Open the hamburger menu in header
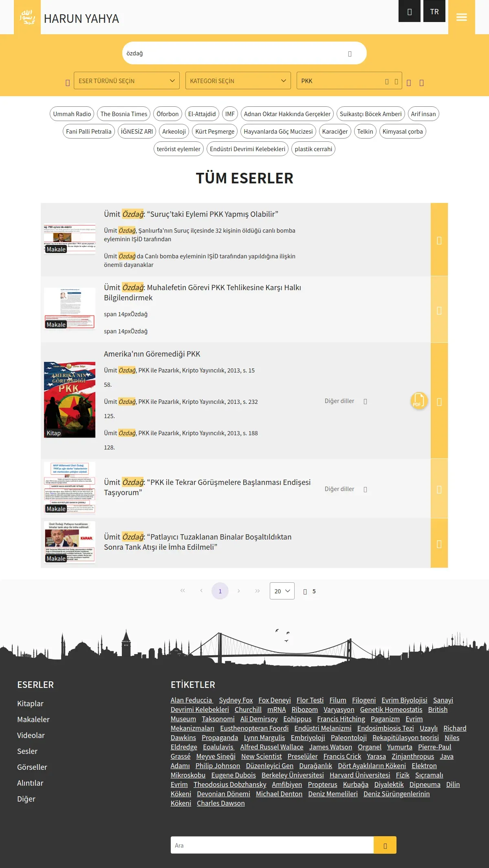This screenshot has width=489, height=868. (461, 17)
